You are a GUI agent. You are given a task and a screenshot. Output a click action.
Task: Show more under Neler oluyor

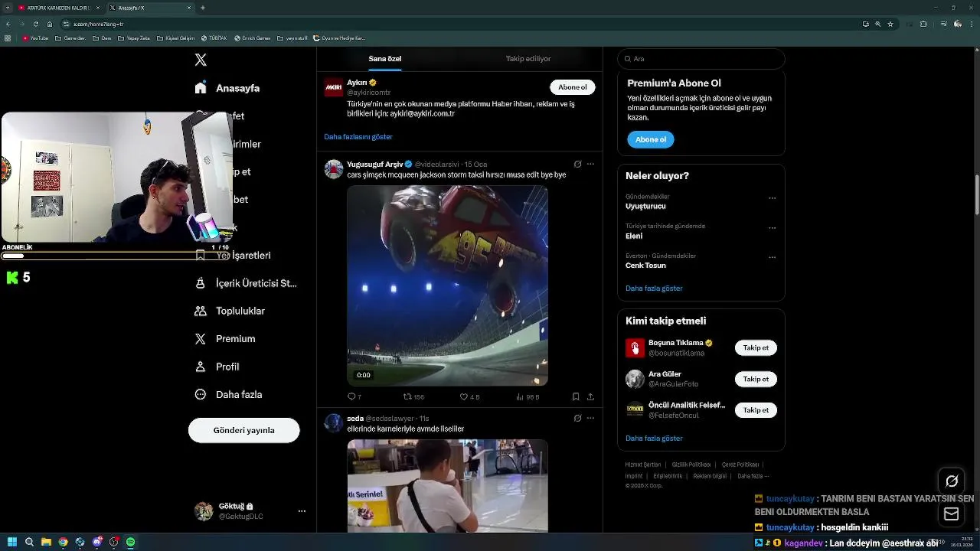[x=654, y=289]
